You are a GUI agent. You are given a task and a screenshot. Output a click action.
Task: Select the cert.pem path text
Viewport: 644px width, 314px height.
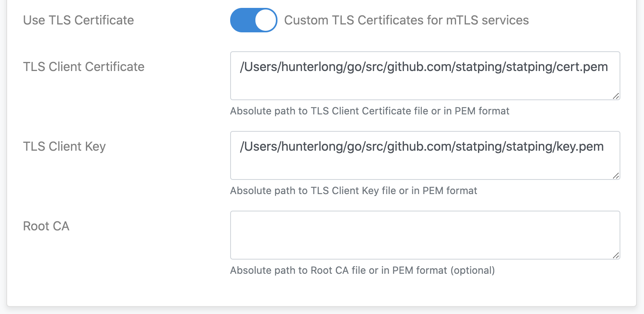[x=424, y=67]
